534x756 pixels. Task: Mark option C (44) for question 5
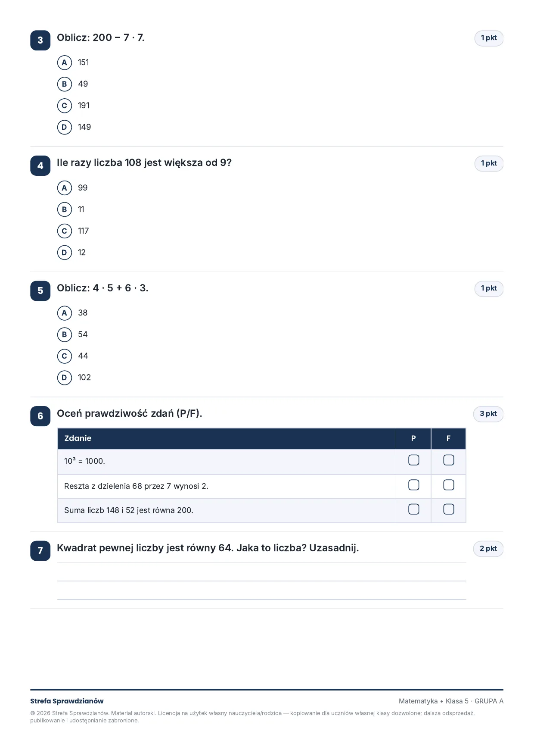(x=64, y=356)
